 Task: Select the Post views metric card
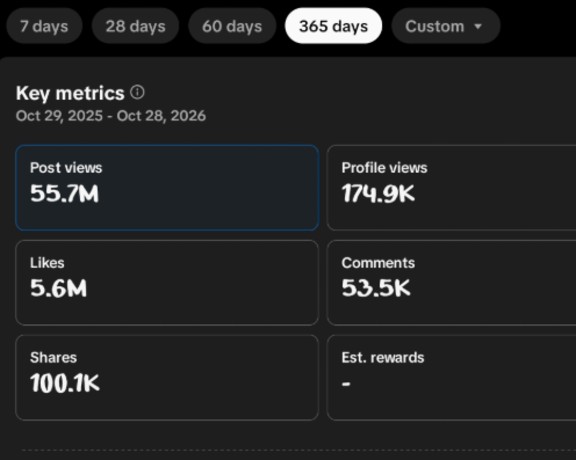click(x=167, y=188)
